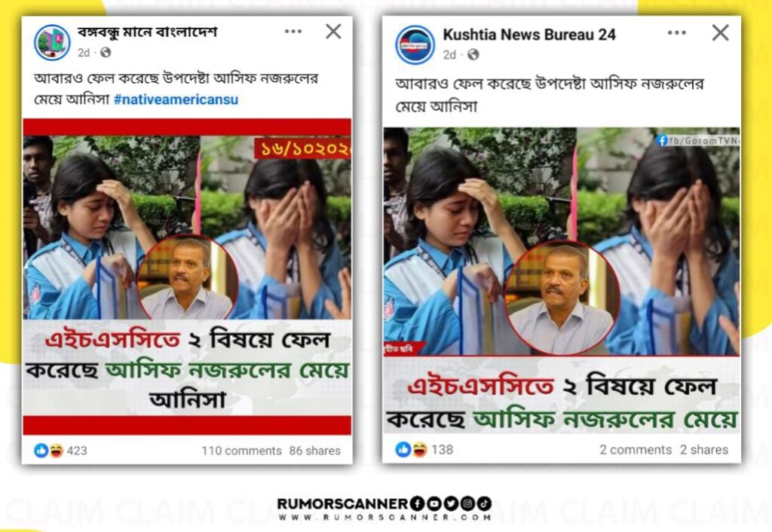Open the Rumor Scanner TikTok icon
The width and height of the screenshot is (772, 532).
pos(484,504)
